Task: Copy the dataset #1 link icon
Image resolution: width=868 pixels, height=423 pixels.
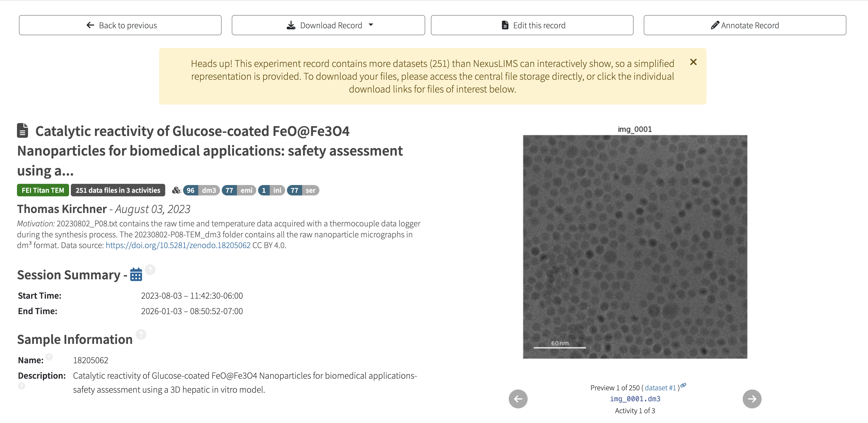Action: [x=683, y=385]
